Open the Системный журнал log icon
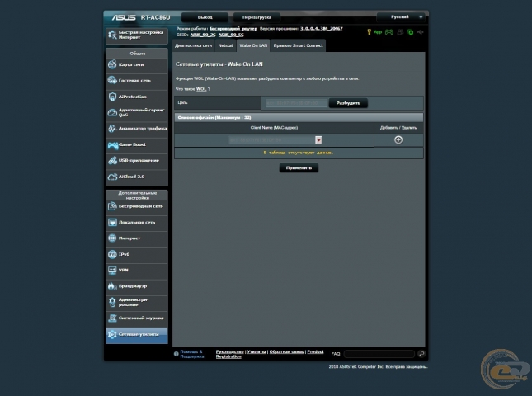The image size is (532, 396). pyautogui.click(x=112, y=318)
